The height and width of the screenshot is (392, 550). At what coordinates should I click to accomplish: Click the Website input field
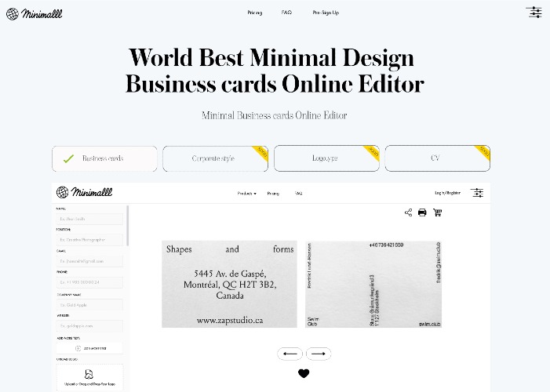coord(89,326)
